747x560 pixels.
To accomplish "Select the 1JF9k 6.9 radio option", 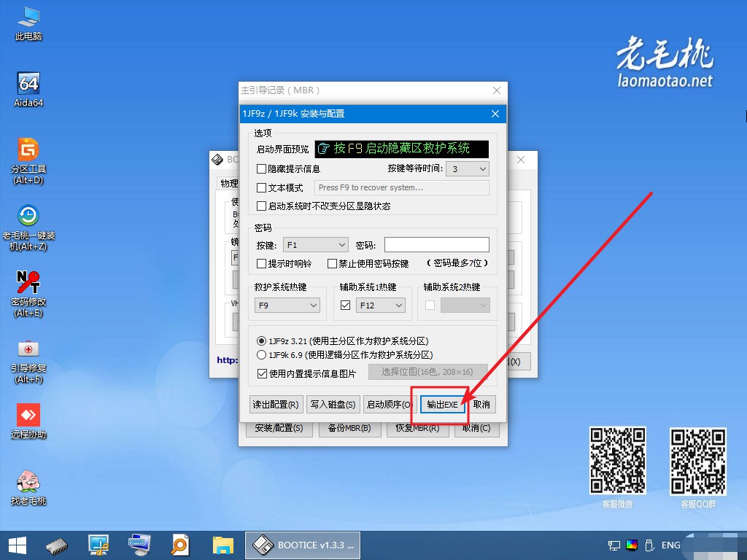I will click(261, 355).
